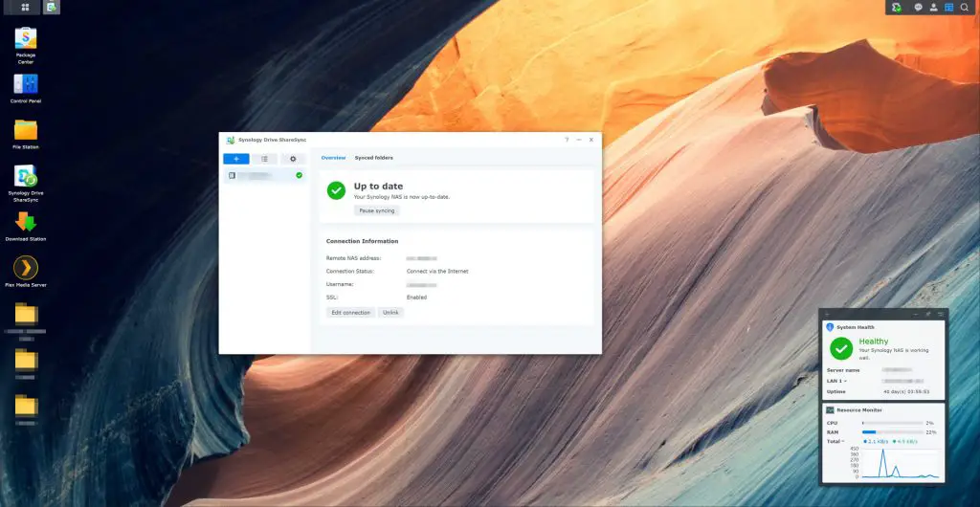Open ShareSync settings gear icon
The width and height of the screenshot is (980, 507).
click(293, 159)
